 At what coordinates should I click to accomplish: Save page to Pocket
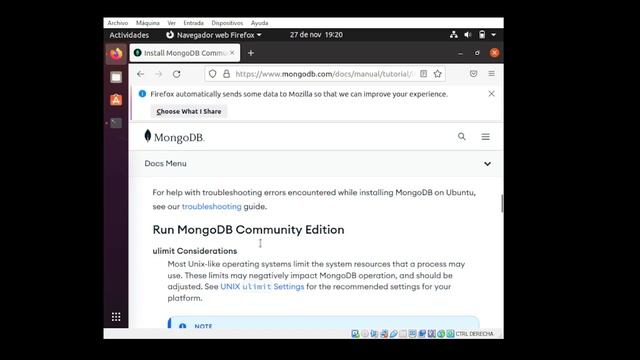[473, 74]
